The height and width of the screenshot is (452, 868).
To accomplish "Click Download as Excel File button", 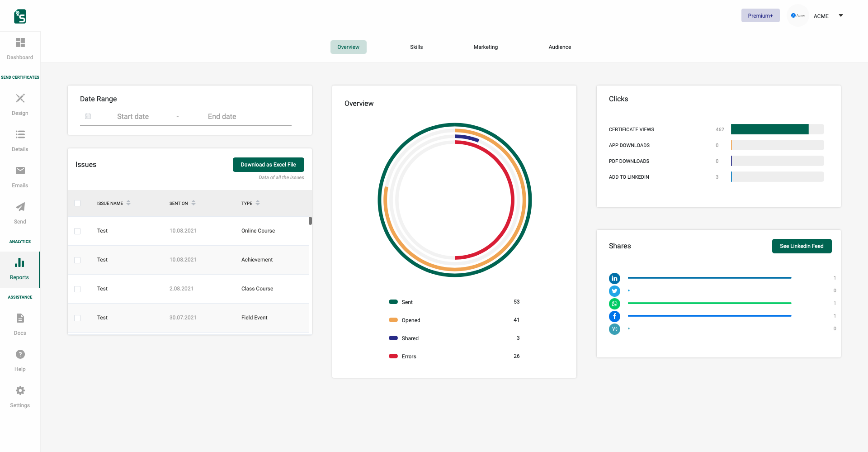I will 268,165.
